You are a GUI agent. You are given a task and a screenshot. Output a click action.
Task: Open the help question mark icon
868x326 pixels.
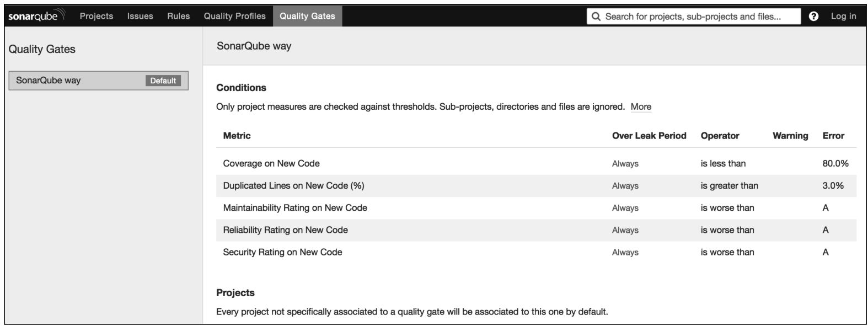coord(813,16)
